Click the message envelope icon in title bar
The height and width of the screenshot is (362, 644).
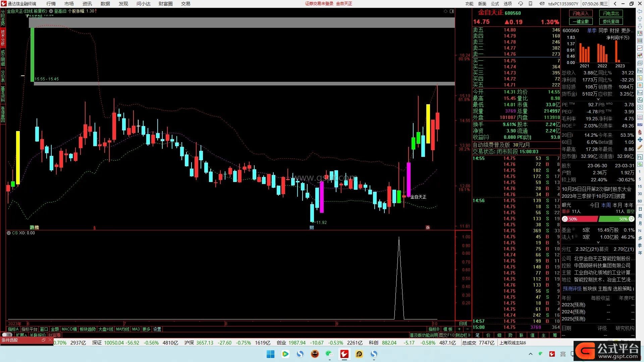(542, 4)
